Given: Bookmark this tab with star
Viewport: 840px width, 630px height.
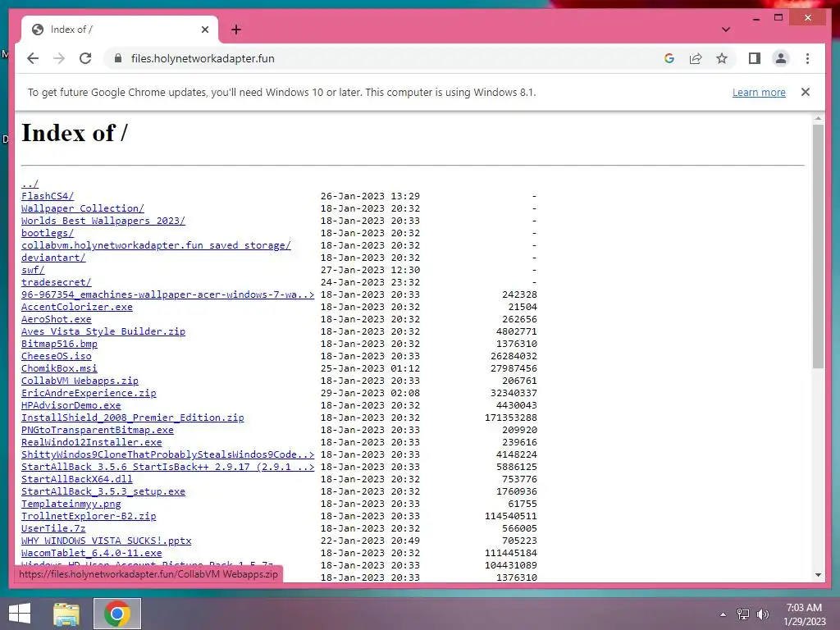Looking at the screenshot, I should point(722,58).
